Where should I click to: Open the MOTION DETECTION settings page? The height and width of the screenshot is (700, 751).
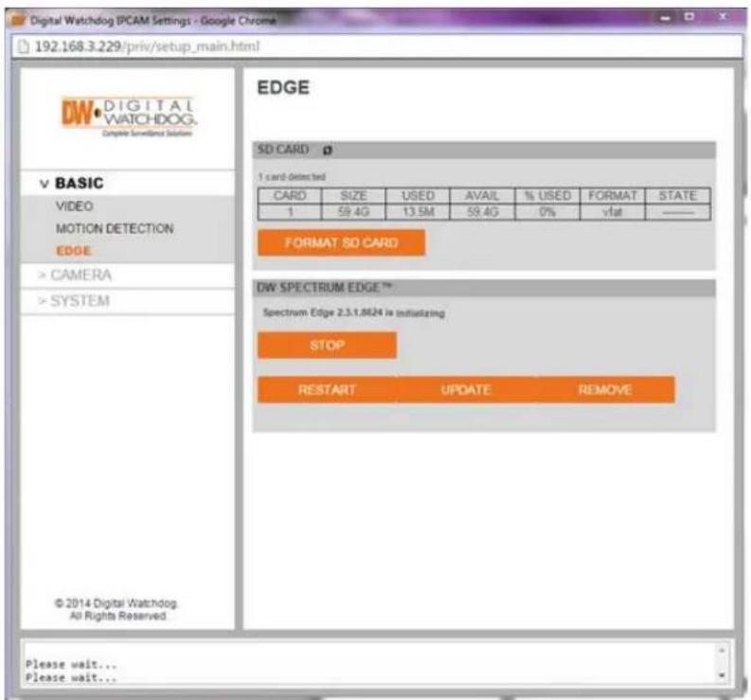(x=115, y=228)
